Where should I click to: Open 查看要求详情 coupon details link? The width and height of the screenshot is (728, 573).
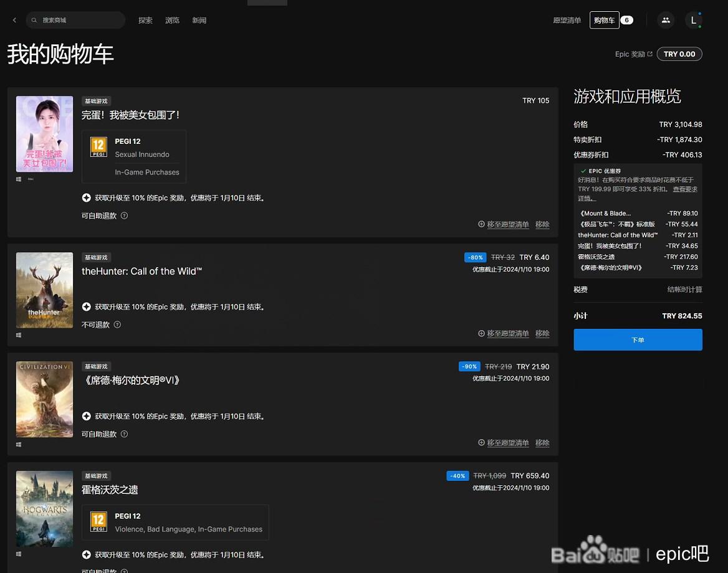[x=685, y=189]
